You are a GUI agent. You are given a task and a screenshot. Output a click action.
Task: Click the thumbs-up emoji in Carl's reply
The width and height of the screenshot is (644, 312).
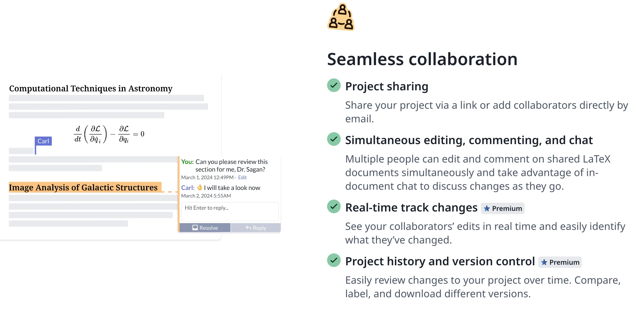pos(200,187)
